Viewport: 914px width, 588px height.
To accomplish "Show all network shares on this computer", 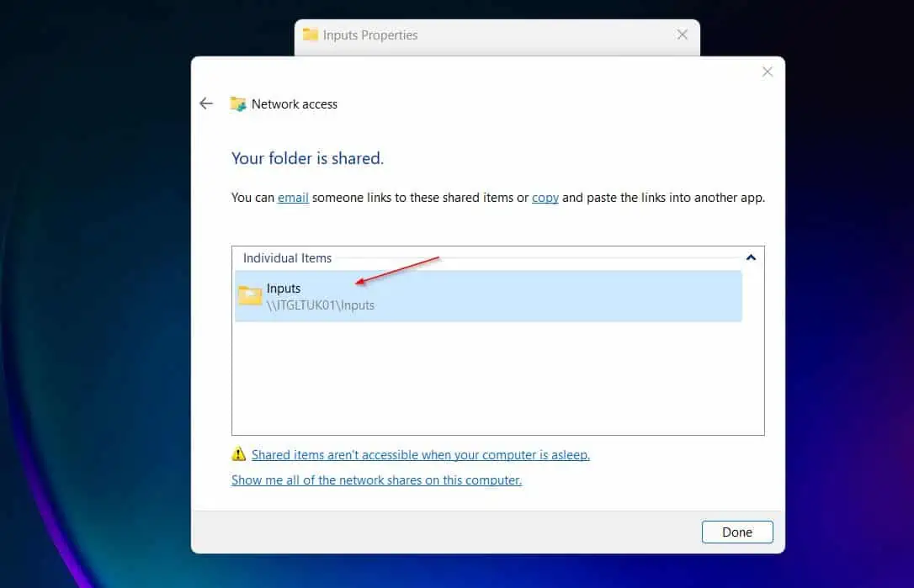I will [x=376, y=480].
